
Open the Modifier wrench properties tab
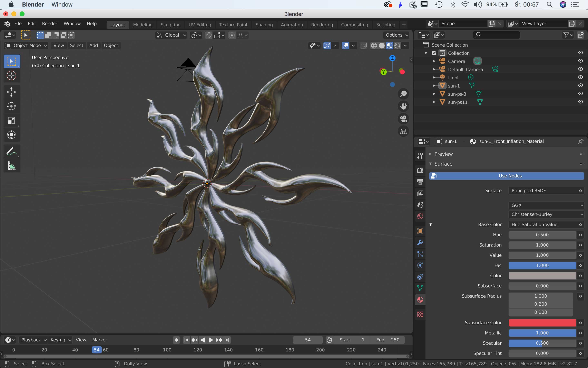420,242
